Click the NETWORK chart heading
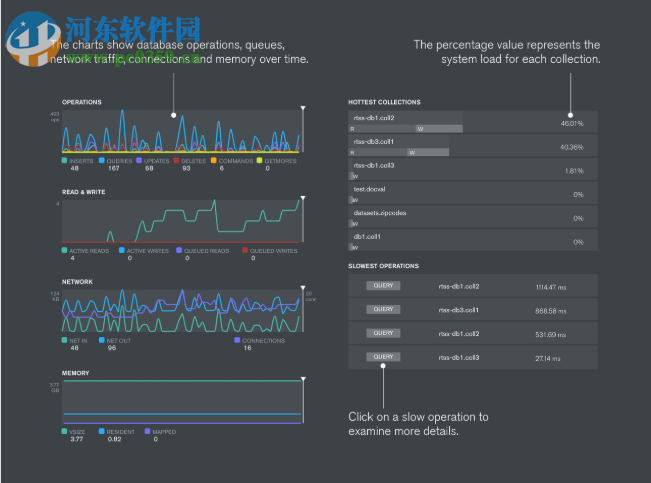The image size is (651, 483). (77, 282)
